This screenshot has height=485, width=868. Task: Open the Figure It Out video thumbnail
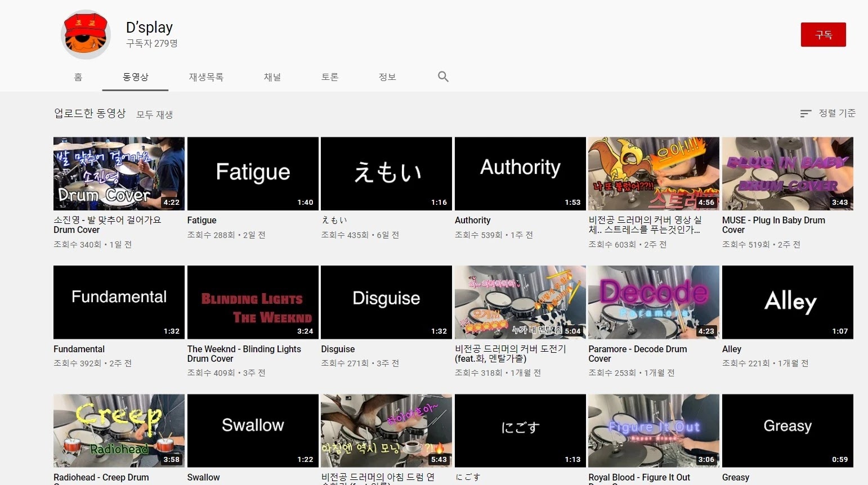[x=654, y=431]
